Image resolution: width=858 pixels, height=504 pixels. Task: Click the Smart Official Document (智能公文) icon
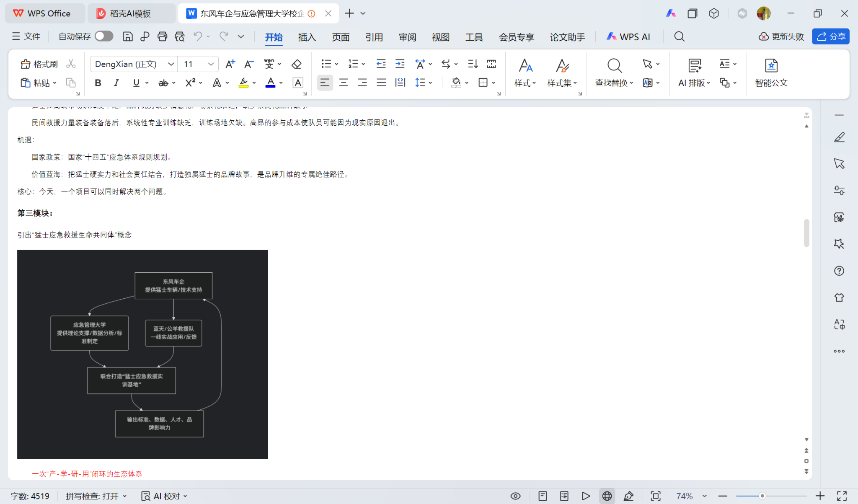click(x=771, y=66)
